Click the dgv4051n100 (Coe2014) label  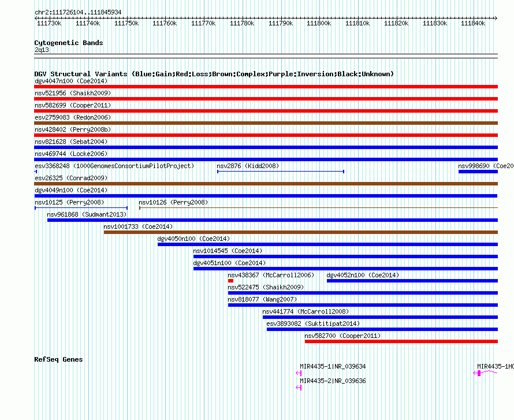(x=229, y=263)
